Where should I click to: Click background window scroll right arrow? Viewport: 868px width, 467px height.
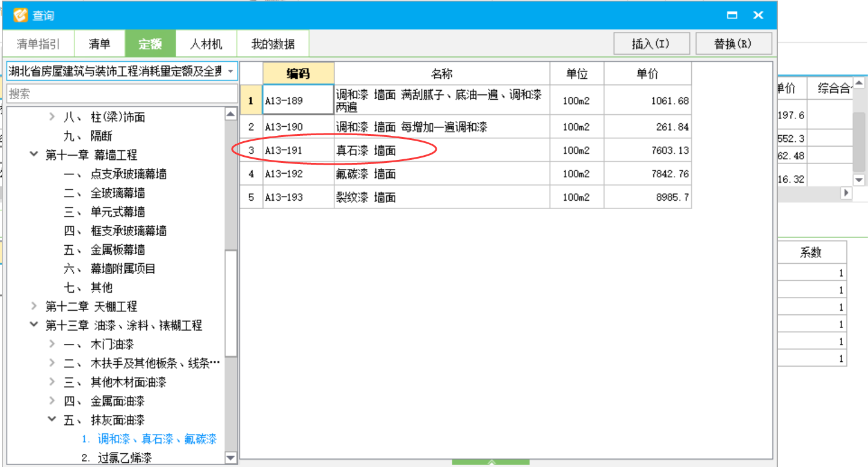click(846, 193)
